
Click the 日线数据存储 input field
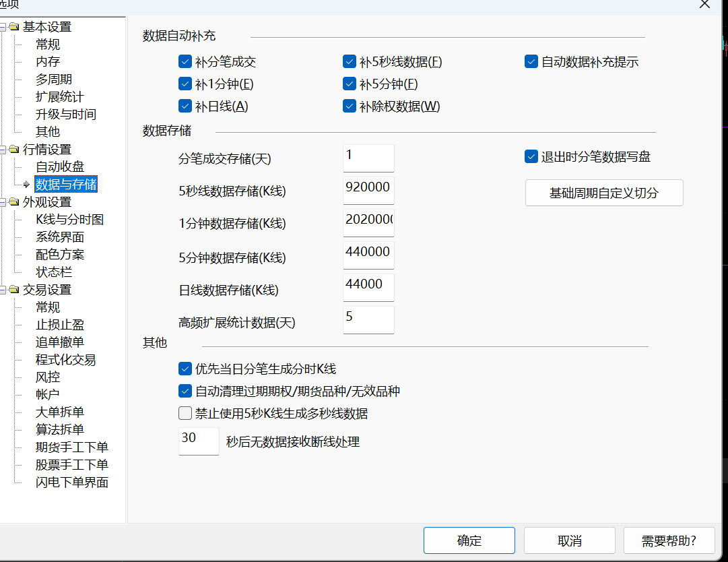point(368,288)
